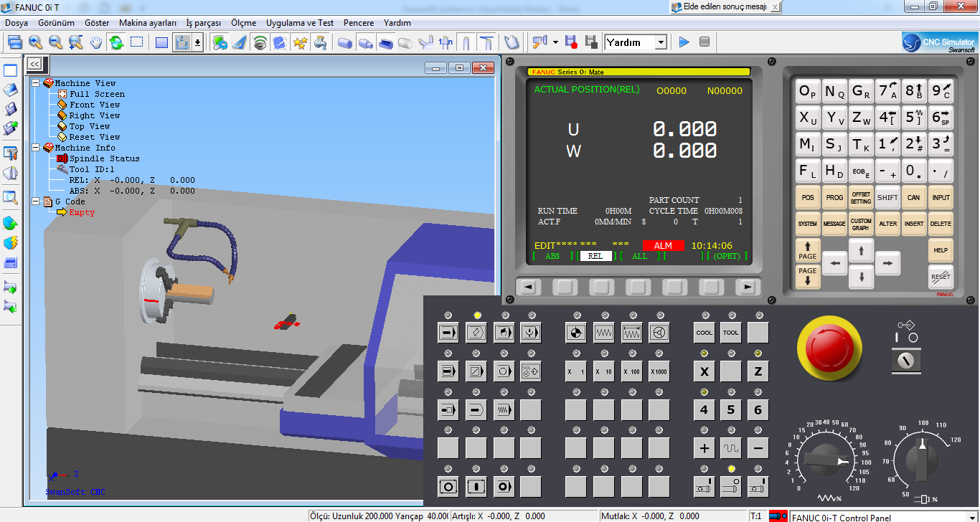Viewport: 980px width, 522px height.
Task: Click the reference return crosshair panel button
Action: click(575, 333)
